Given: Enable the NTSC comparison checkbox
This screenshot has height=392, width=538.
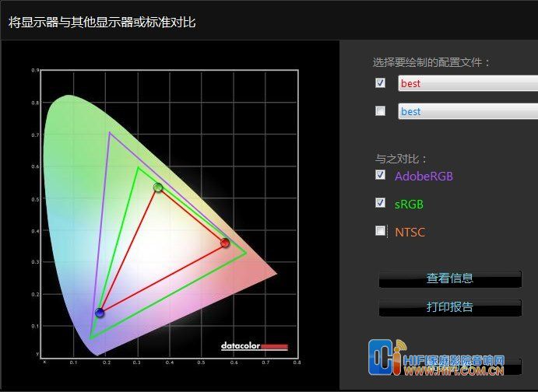Looking at the screenshot, I should [x=380, y=231].
